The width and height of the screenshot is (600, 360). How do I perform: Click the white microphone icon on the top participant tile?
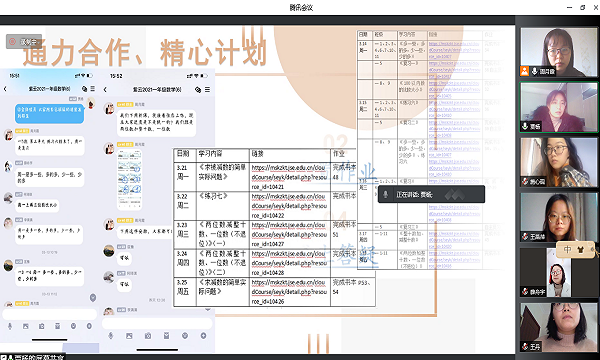pos(535,71)
